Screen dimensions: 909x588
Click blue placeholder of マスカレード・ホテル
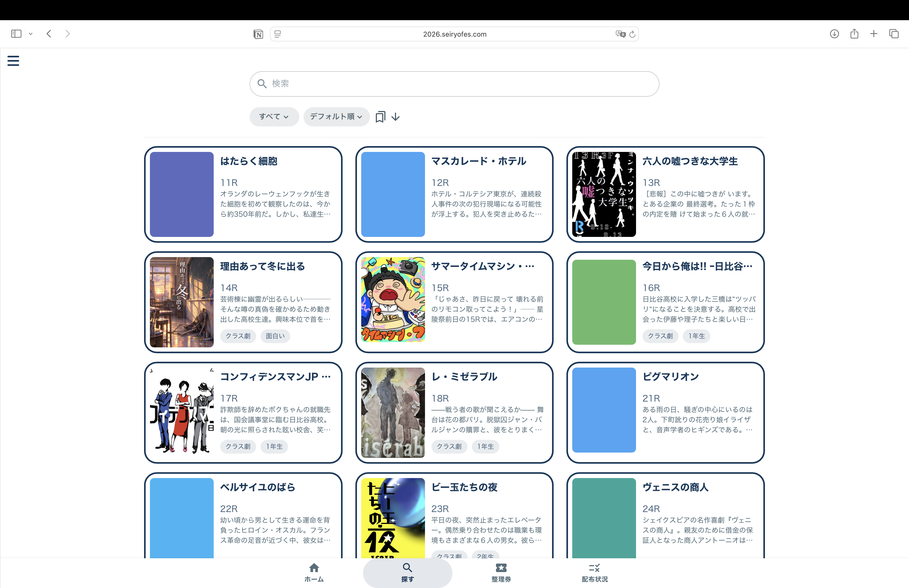393,194
